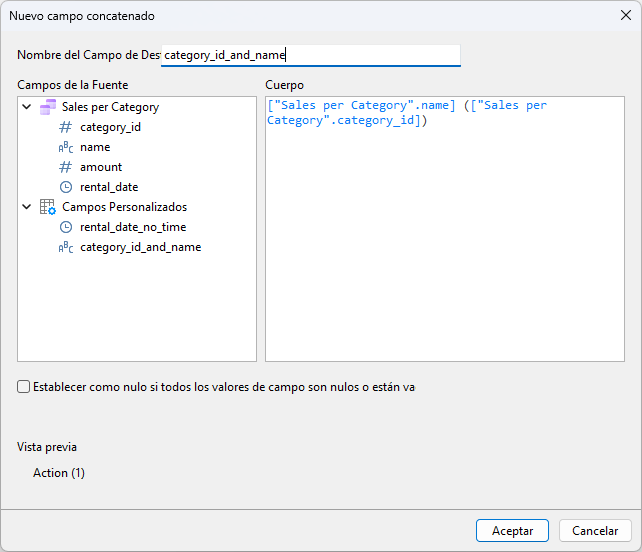This screenshot has height=552, width=642.
Task: Toggle the Establecer como nulo checkbox
Action: point(23,387)
